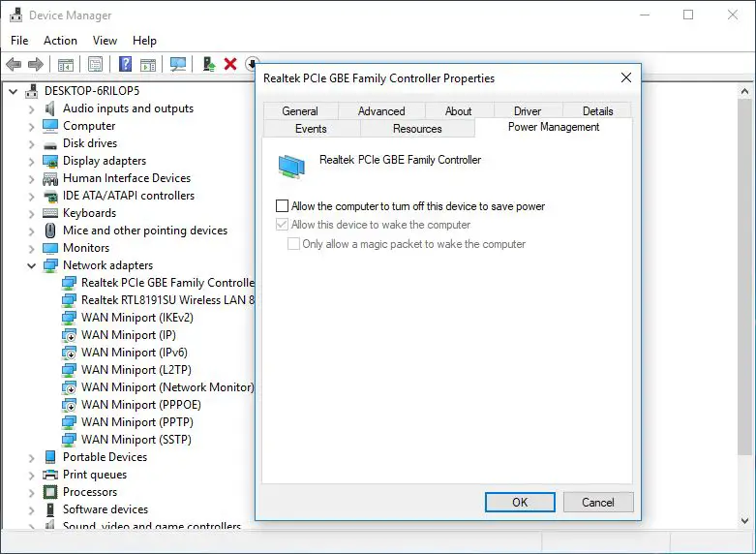Screen dimensions: 756x554
Task: Expand the Computer node chevron
Action: (x=31, y=127)
